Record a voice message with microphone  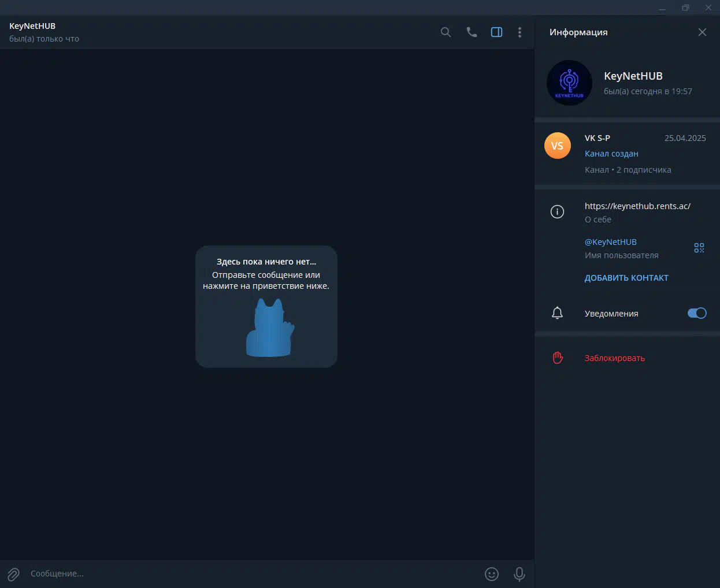[x=519, y=574]
